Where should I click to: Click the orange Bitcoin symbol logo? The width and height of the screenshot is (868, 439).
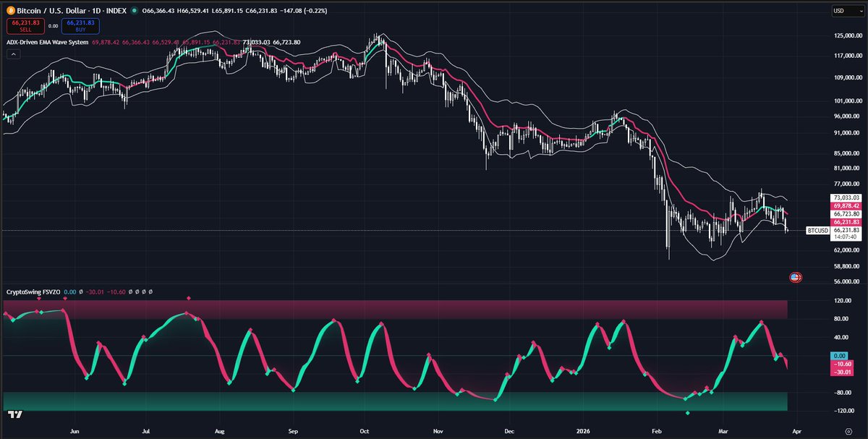pos(10,11)
